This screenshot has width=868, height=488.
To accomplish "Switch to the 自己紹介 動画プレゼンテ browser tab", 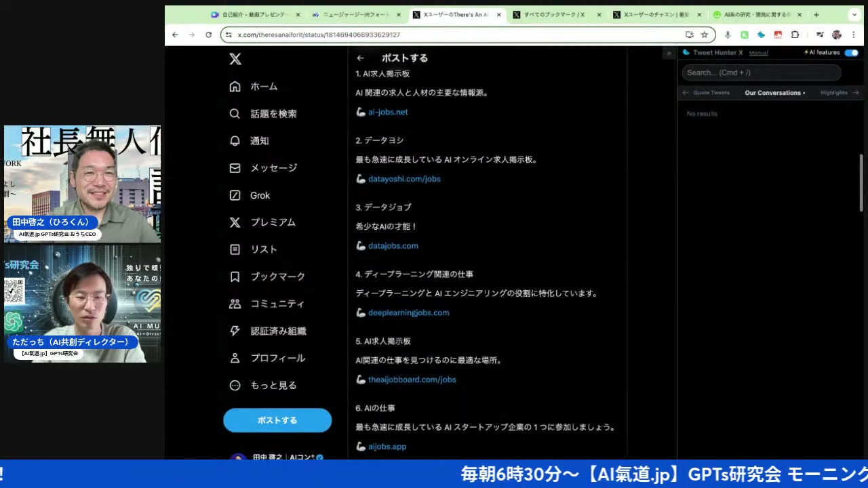I will 256,14.
